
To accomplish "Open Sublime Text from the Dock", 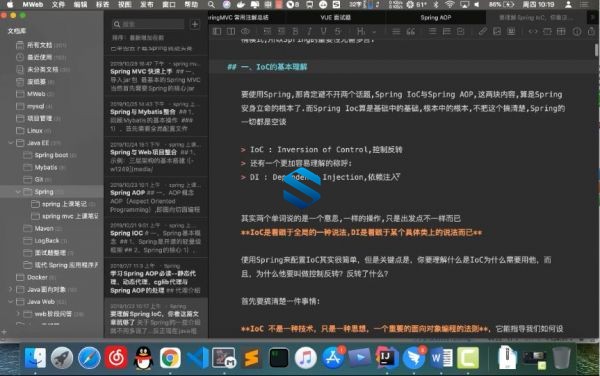I will 251,358.
